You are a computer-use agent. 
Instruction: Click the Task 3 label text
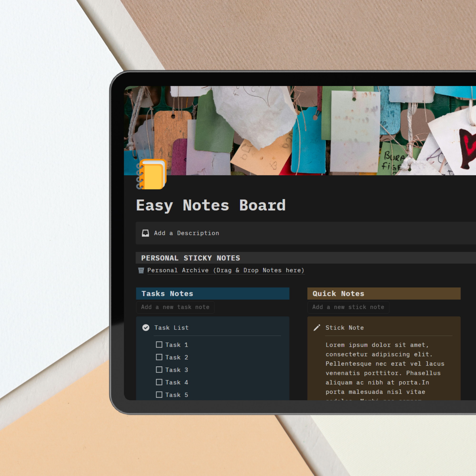coord(177,370)
